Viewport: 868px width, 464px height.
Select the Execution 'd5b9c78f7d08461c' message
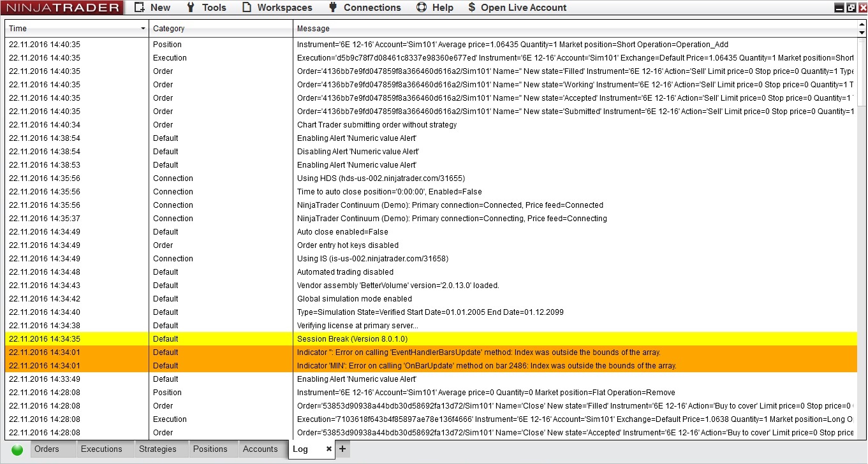575,58
